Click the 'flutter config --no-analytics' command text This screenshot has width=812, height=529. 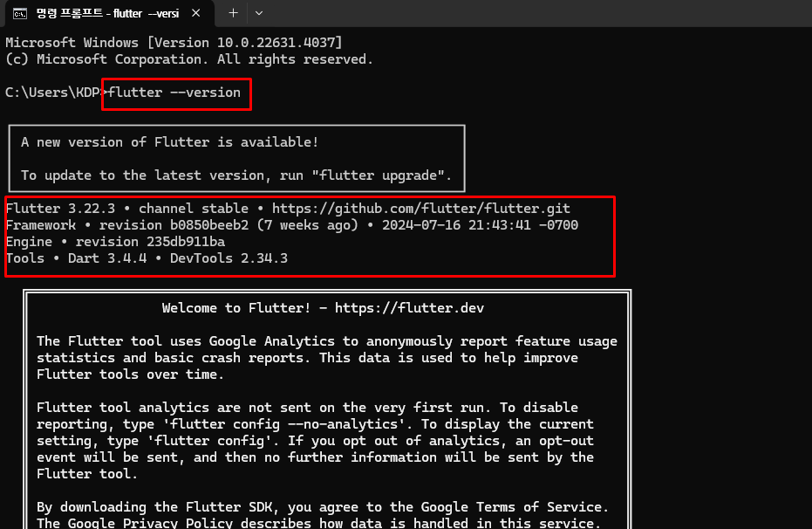point(283,424)
